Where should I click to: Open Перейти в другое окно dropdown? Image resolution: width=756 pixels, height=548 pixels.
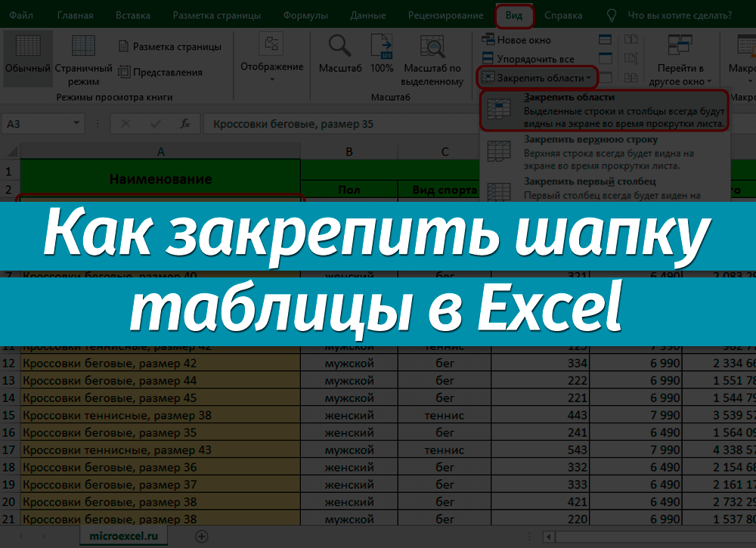coord(680,60)
